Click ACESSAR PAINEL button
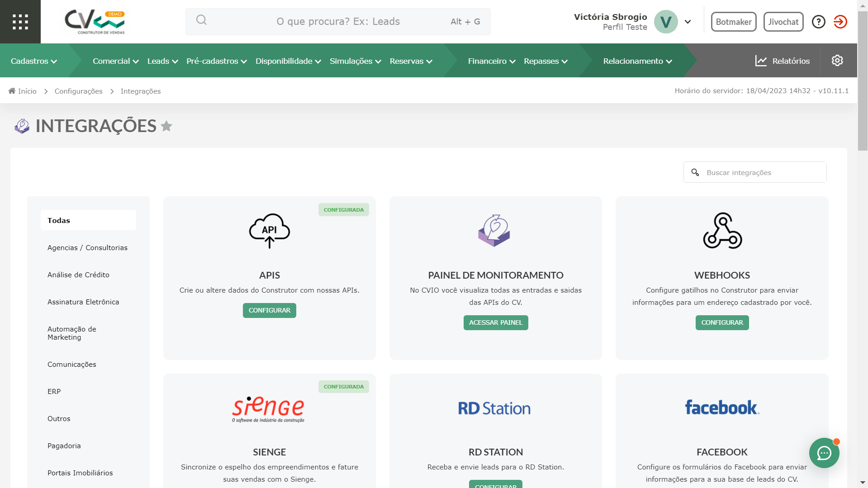 pyautogui.click(x=495, y=322)
